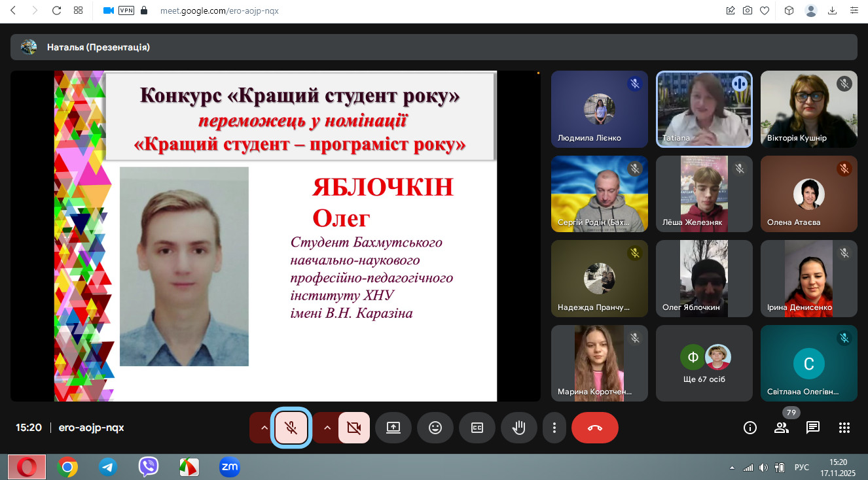This screenshot has width=868, height=480.
Task: Select Tatiana's video tile
Action: pos(704,109)
